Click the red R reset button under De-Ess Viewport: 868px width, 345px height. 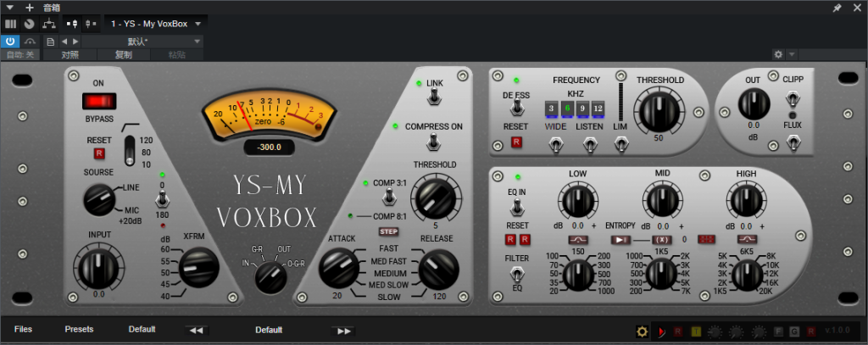point(516,142)
